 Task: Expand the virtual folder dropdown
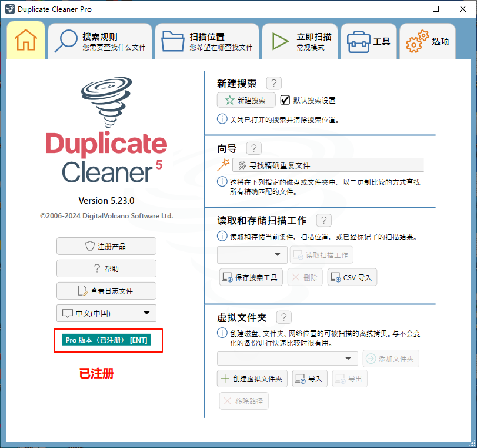click(x=288, y=359)
